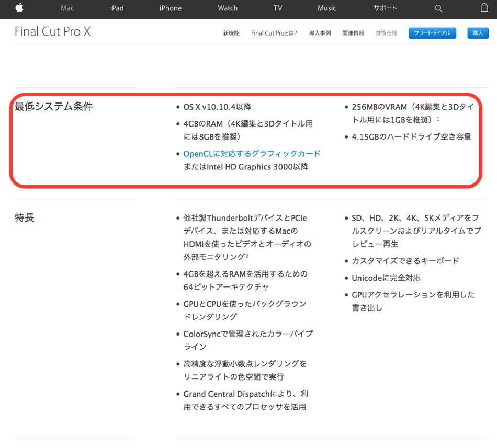
Task: Open the TV navigation item
Action: tap(277, 8)
